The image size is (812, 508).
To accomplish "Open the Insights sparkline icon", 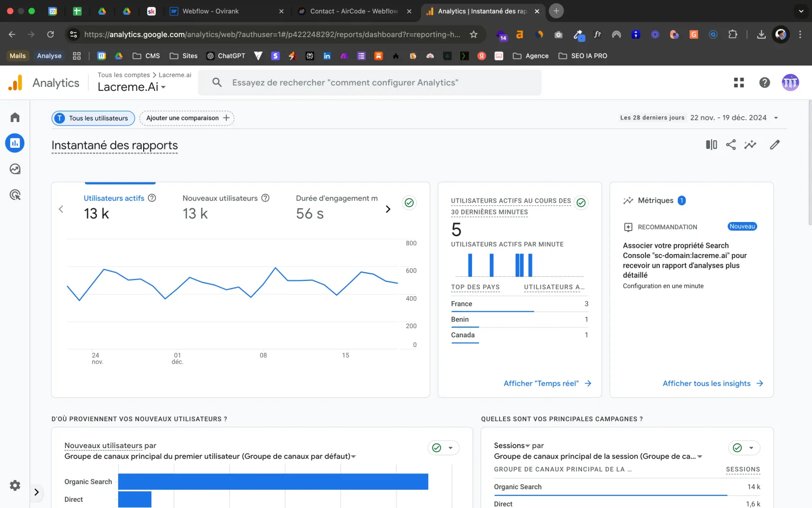I will 750,145.
